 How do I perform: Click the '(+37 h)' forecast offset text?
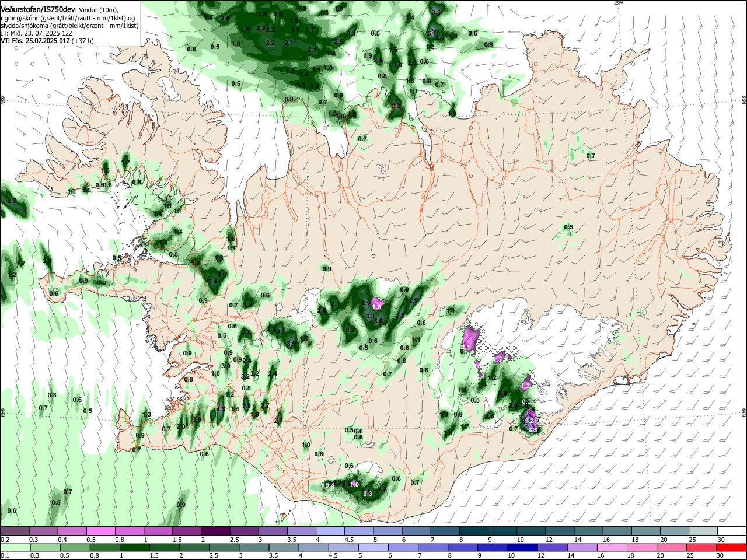[x=83, y=41]
